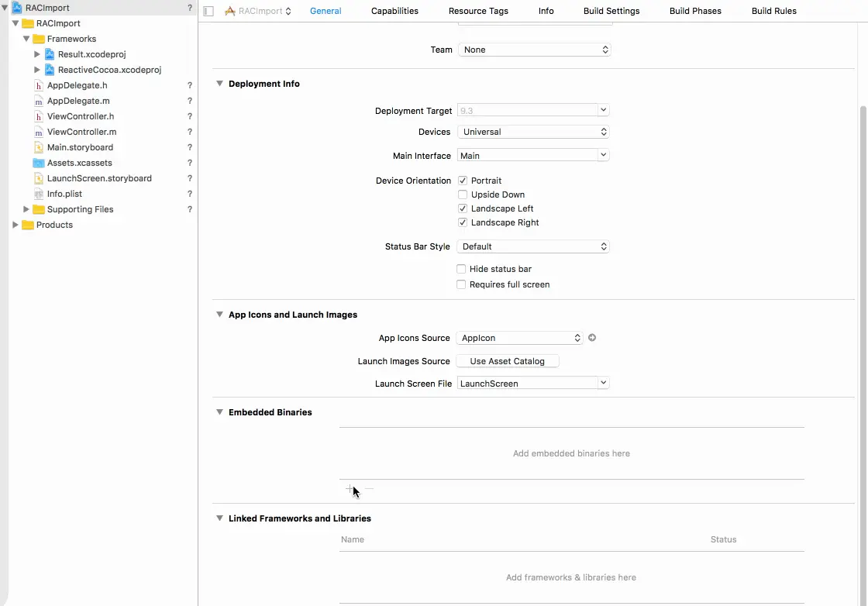Enable the Upside Down orientation checkbox
Image resolution: width=868 pixels, height=606 pixels.
[463, 195]
